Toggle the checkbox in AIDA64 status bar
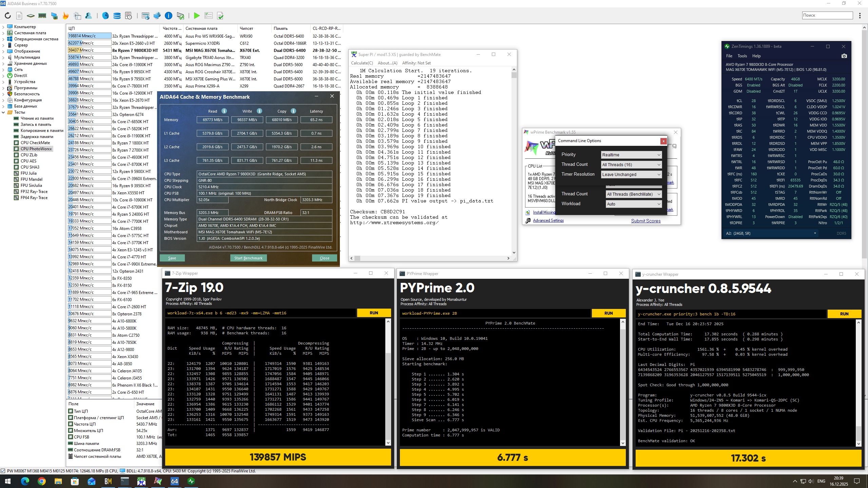This screenshot has height=488, width=868. pos(3,471)
